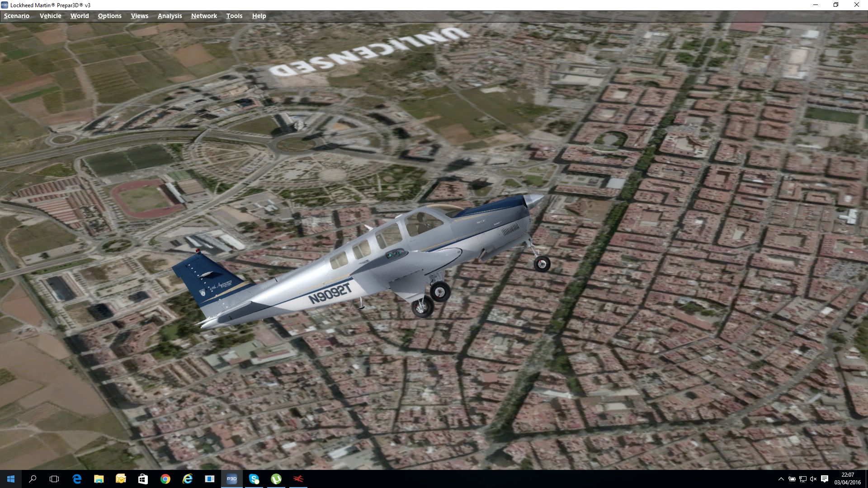Click the muted volume icon
Image resolution: width=868 pixels, height=488 pixels.
[813, 479]
